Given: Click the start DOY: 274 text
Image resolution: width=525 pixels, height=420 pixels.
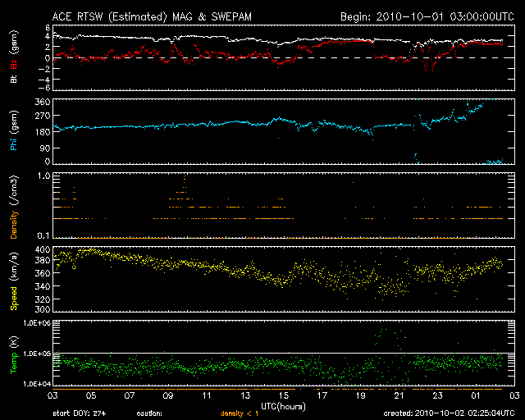Looking at the screenshot, I should click(x=80, y=414).
